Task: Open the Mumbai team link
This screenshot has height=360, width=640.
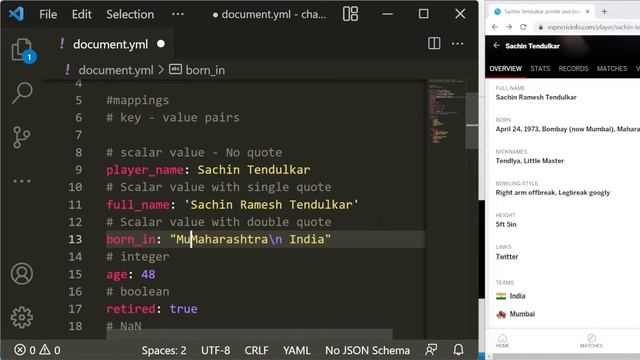Action: pos(522,314)
